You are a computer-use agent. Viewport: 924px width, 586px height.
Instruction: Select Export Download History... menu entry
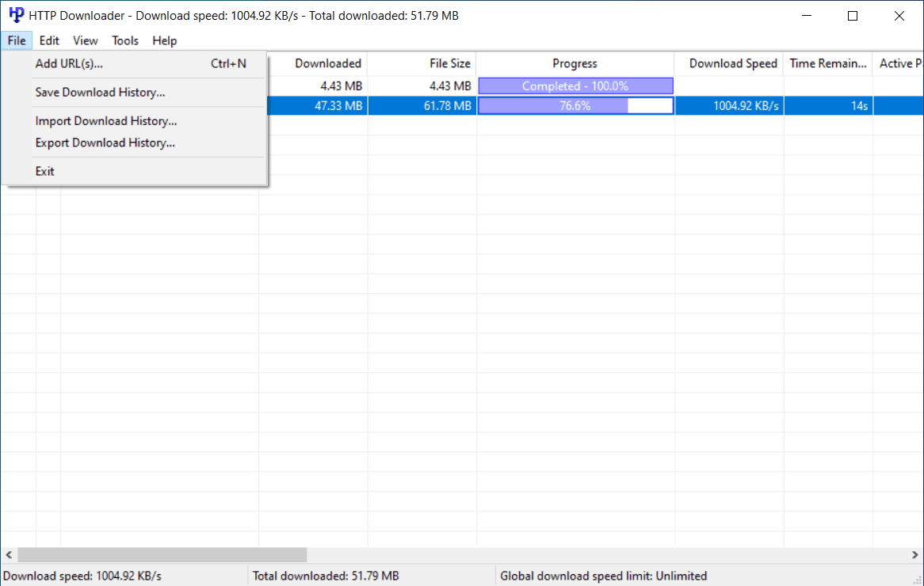pos(135,143)
